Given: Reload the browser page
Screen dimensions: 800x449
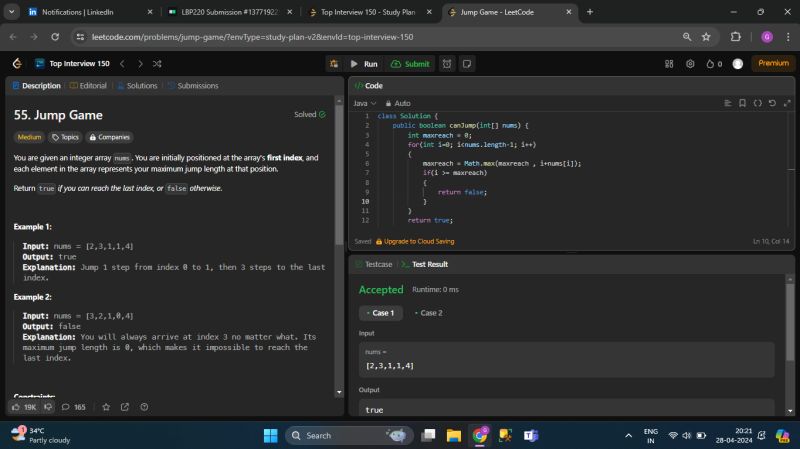Looking at the screenshot, I should [x=55, y=37].
